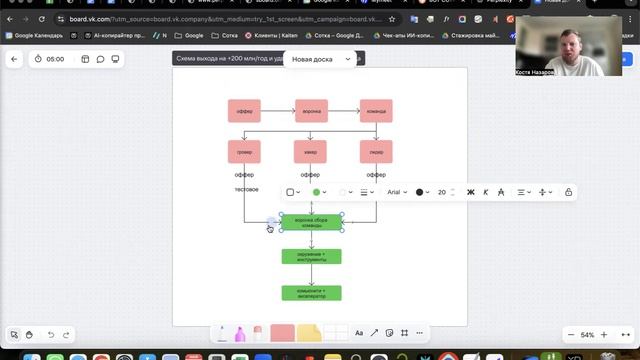Click the font size 20 field

(442, 192)
